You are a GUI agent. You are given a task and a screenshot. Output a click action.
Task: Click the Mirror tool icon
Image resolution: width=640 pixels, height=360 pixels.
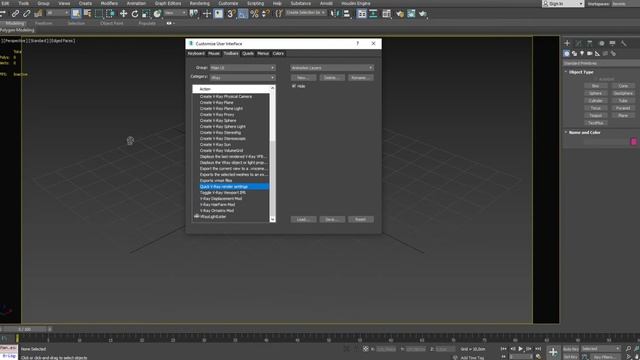(335, 14)
